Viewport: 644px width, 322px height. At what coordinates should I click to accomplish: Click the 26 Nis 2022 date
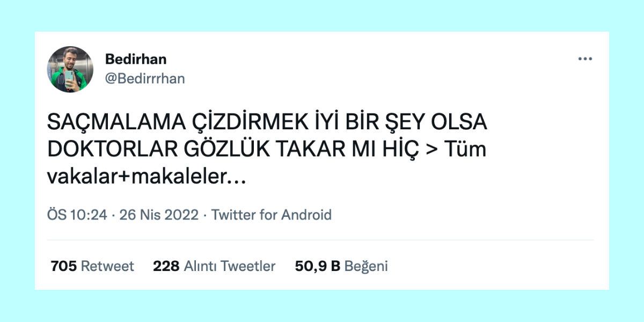159,215
